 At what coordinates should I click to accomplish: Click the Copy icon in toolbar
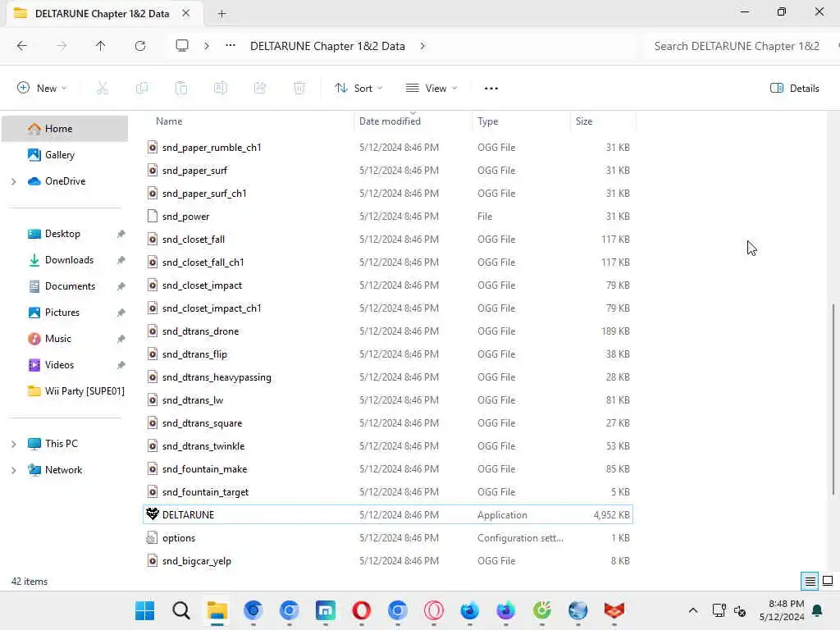(x=142, y=89)
